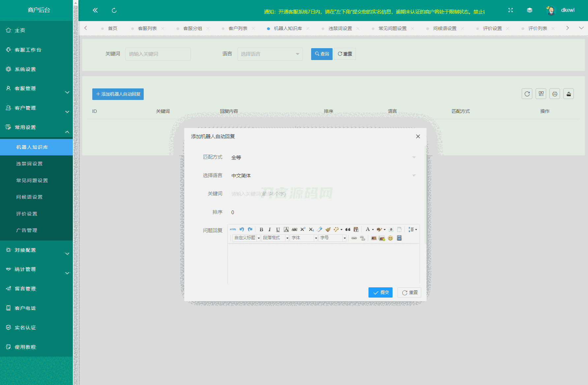Toggle HTML source mode in reply editor
588x385 pixels.
pos(233,229)
